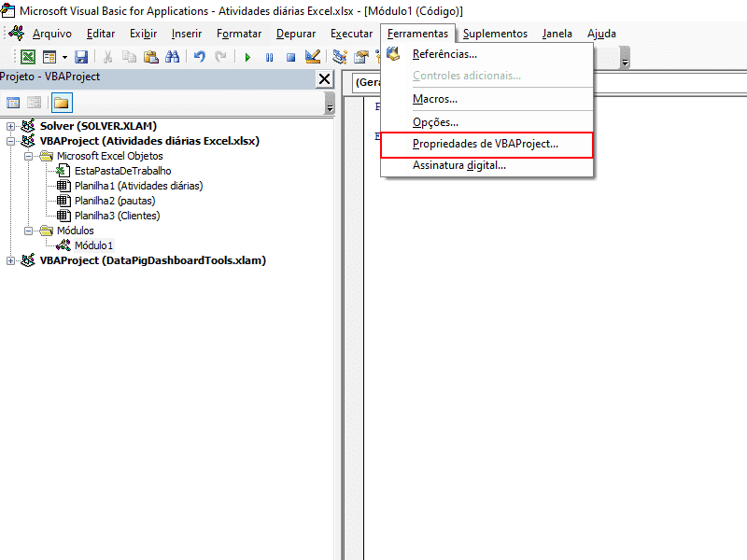
Task: Open the Inserir menu
Action: pos(187,34)
